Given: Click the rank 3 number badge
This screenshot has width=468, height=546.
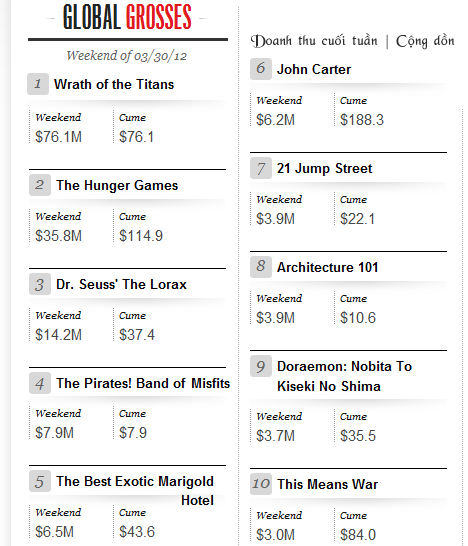Looking at the screenshot, I should coord(40,284).
